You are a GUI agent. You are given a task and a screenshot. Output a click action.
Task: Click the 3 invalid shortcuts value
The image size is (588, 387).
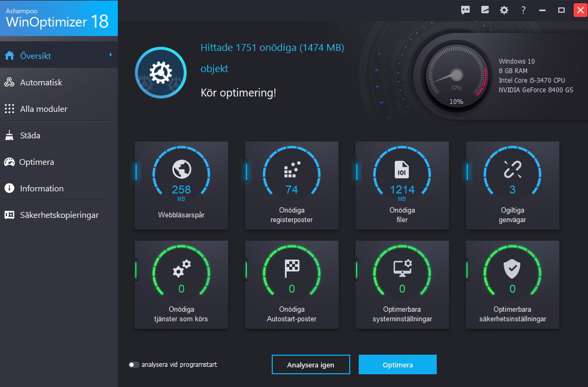coord(512,190)
